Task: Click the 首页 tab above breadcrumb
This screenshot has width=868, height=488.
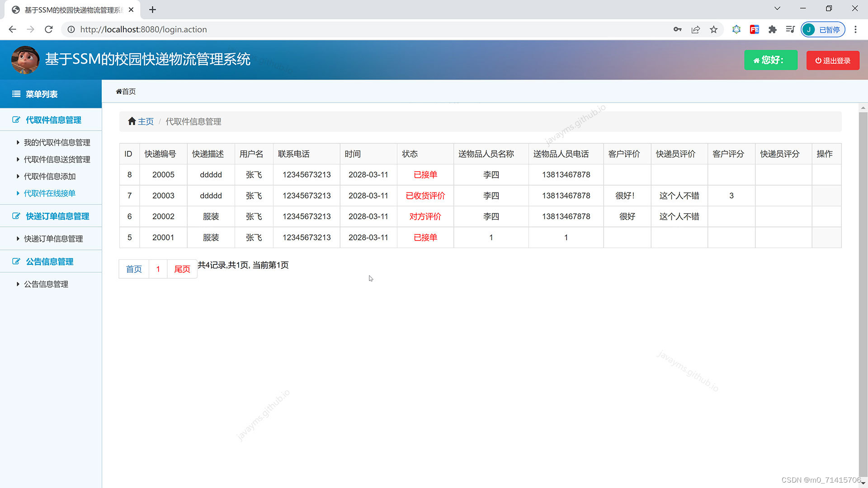Action: point(126,91)
